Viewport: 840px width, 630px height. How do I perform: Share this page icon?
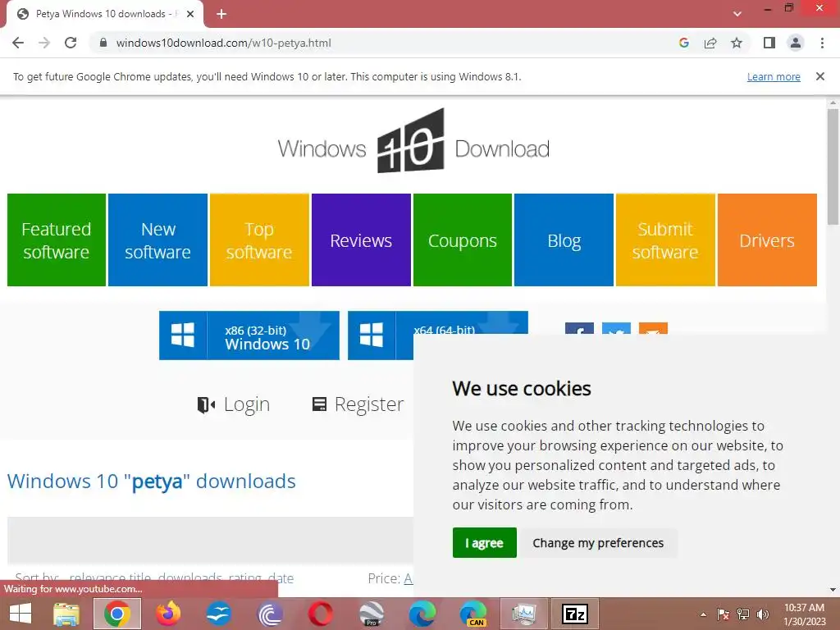pos(710,43)
